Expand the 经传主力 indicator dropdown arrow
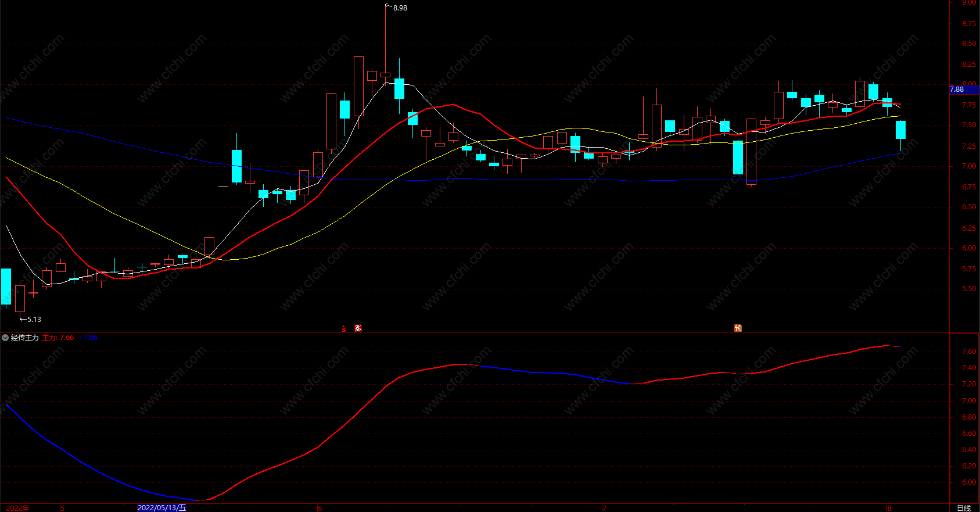 (x=5, y=338)
